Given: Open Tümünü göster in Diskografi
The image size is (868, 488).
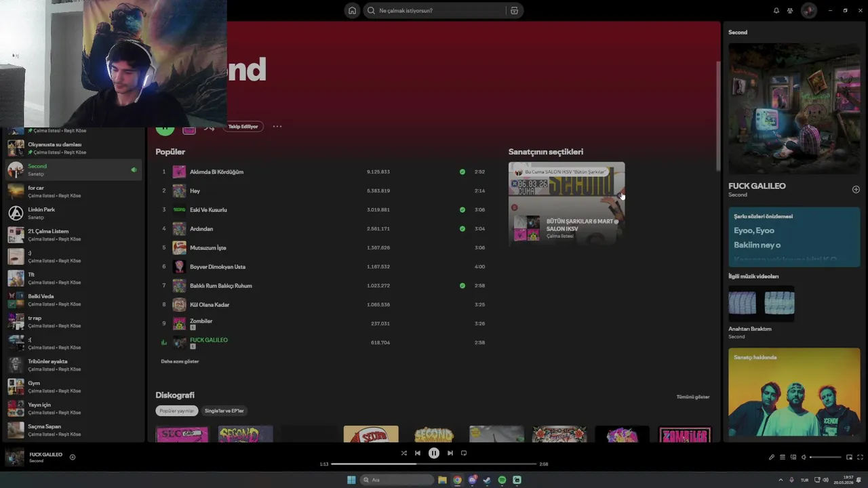Looking at the screenshot, I should click(x=692, y=396).
